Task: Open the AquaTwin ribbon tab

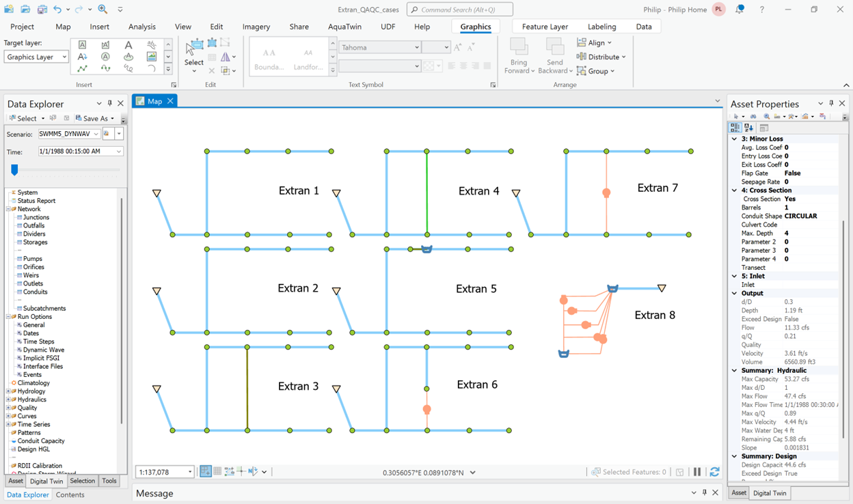Action: [x=343, y=27]
